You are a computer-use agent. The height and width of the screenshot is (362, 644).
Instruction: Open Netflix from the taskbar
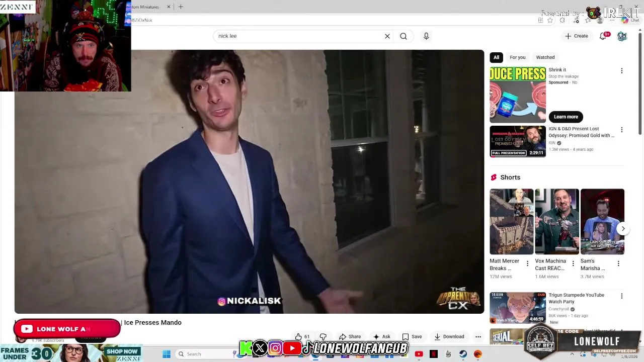tap(434, 354)
